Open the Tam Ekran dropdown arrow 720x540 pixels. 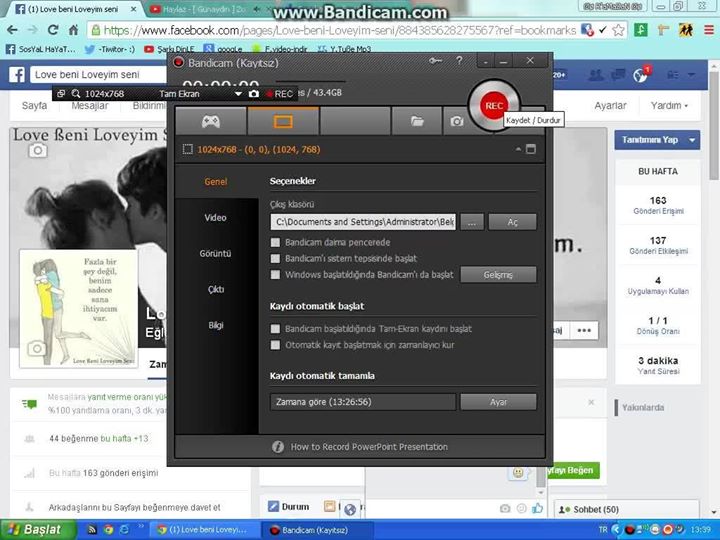[238, 94]
